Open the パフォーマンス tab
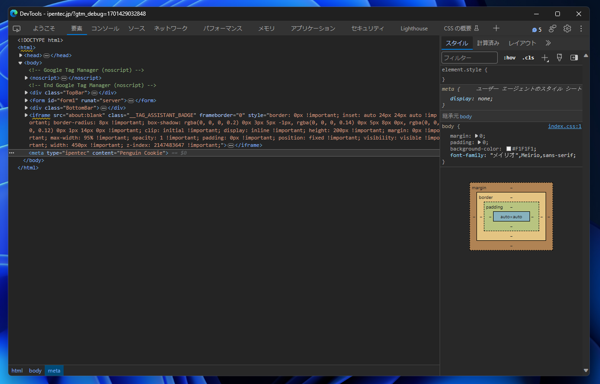 (x=223, y=29)
